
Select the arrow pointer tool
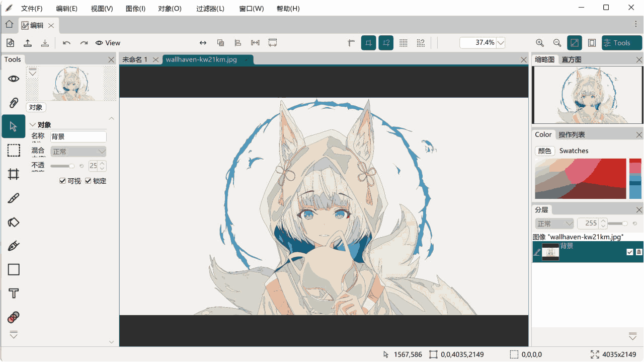point(14,126)
